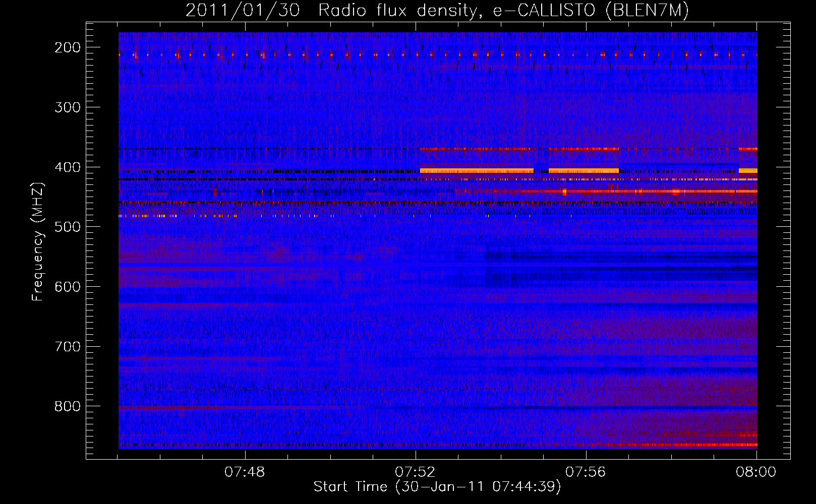Click the 07:56 time tick label

(586, 472)
